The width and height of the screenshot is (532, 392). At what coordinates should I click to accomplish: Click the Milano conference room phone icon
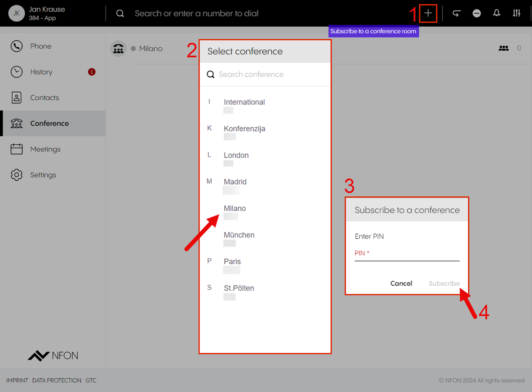coord(118,48)
